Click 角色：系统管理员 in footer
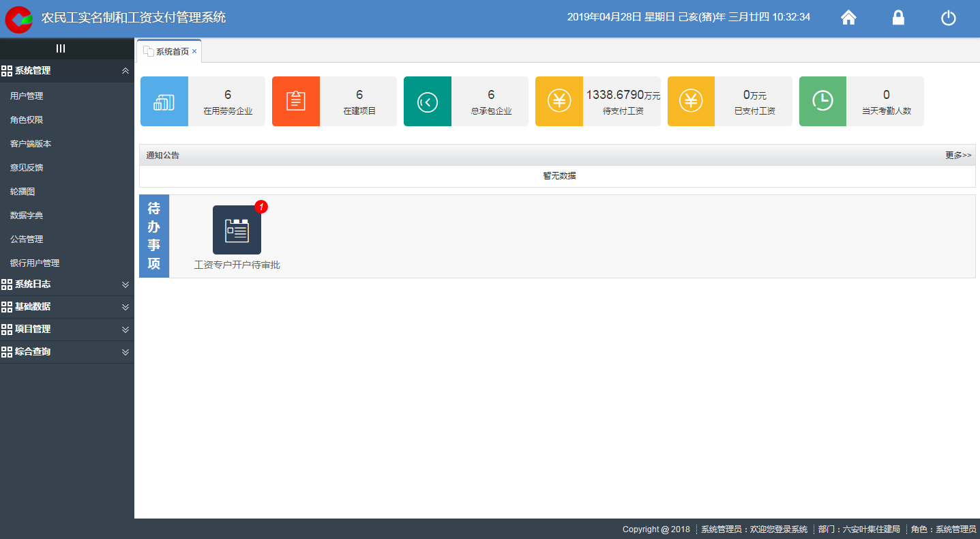 click(944, 529)
